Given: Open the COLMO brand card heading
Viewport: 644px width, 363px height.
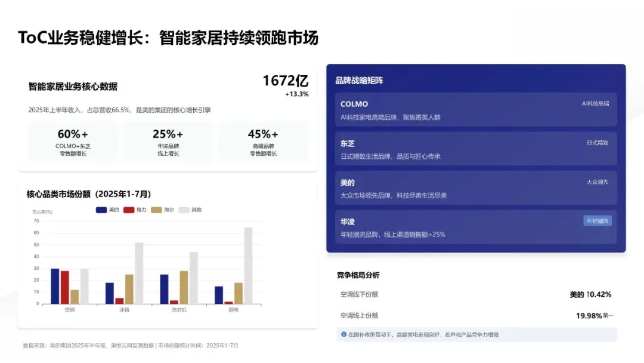Looking at the screenshot, I should click(354, 104).
